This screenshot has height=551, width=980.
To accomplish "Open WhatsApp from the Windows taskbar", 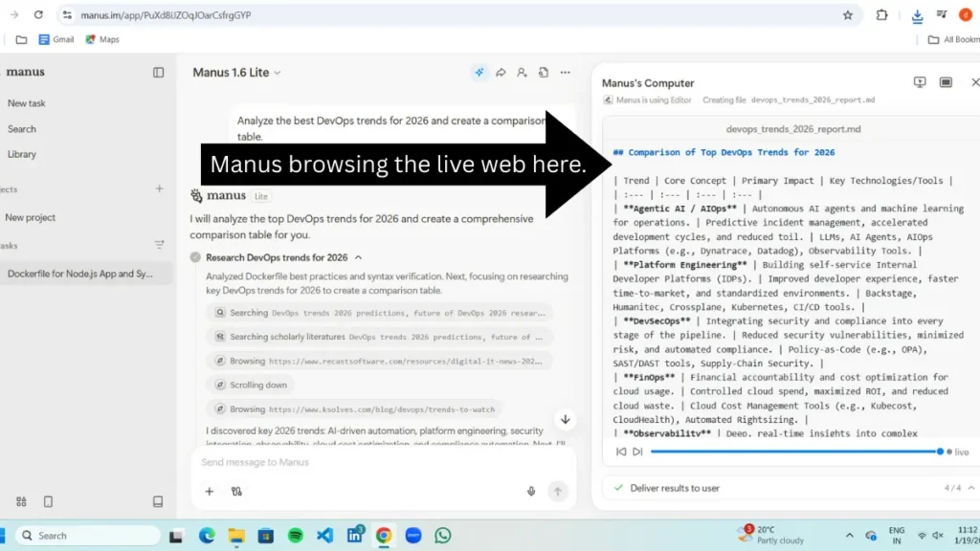I will (442, 535).
